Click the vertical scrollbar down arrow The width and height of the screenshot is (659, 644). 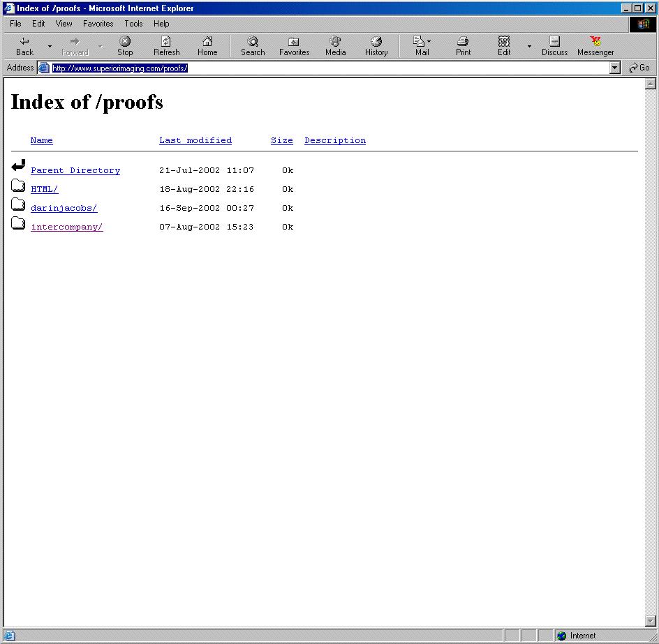651,621
